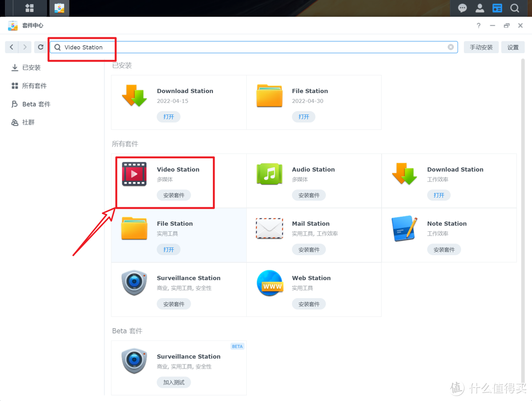The image size is (532, 401).
Task: Click the search field containing Video Station
Action: click(x=254, y=47)
